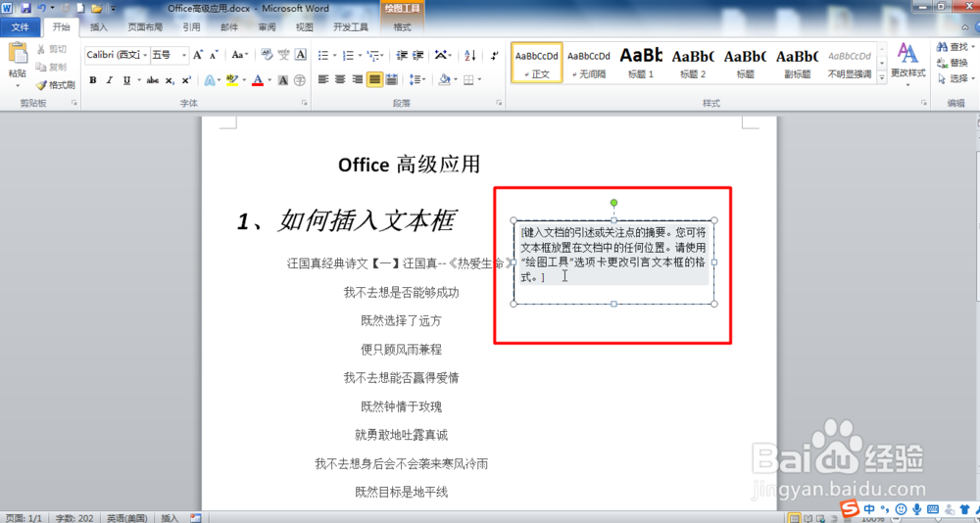Click the Shading paint bucket button

point(444,79)
